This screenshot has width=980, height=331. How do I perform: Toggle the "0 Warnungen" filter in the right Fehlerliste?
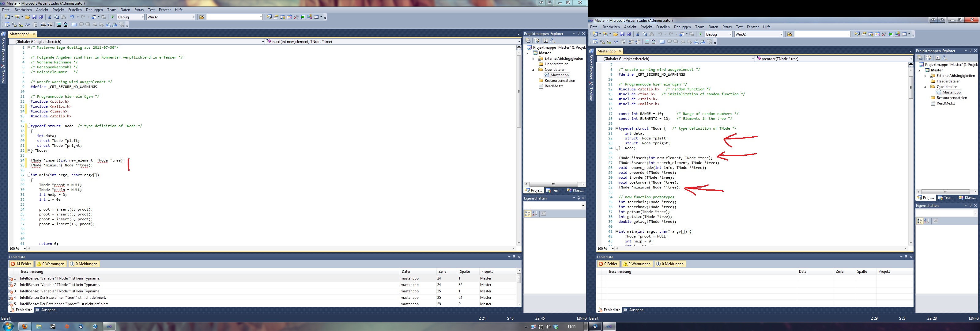[637, 264]
